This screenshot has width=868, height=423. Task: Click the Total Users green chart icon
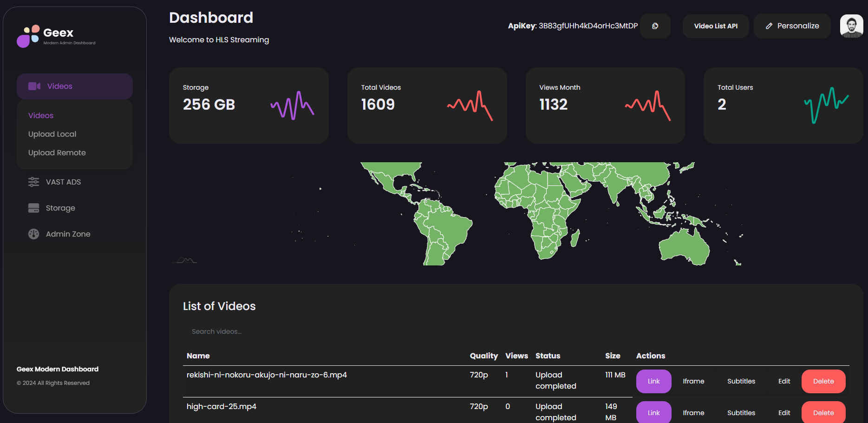click(x=827, y=106)
